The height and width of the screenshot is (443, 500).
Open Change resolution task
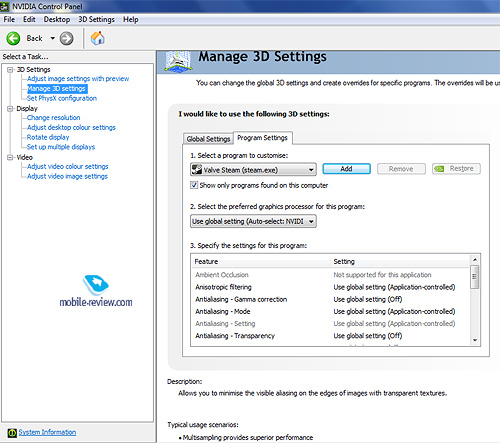click(x=53, y=118)
